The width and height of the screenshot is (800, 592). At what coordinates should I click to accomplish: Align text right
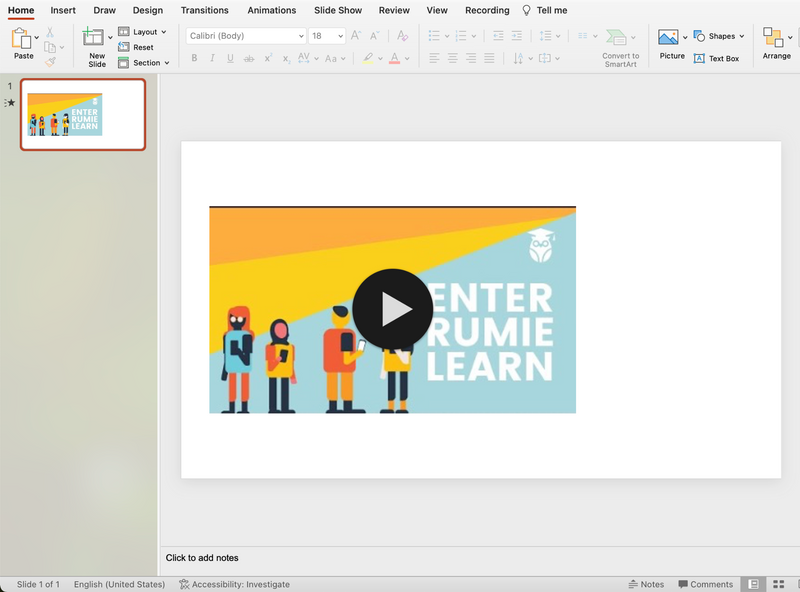[x=471, y=58]
